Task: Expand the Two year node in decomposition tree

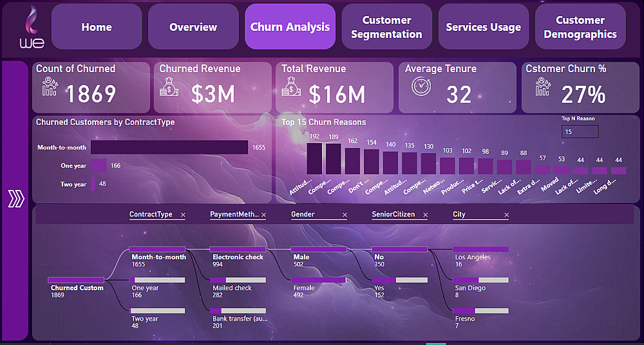Action: pyautogui.click(x=157, y=311)
